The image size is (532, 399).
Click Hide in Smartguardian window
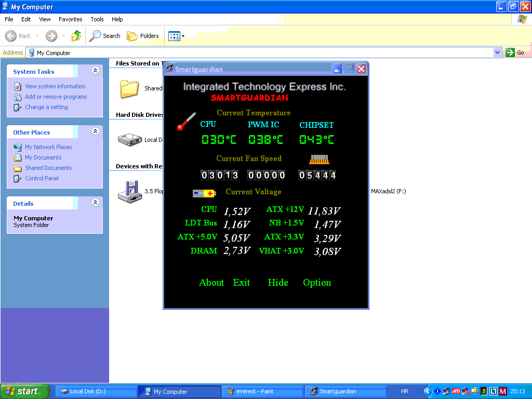coord(278,283)
